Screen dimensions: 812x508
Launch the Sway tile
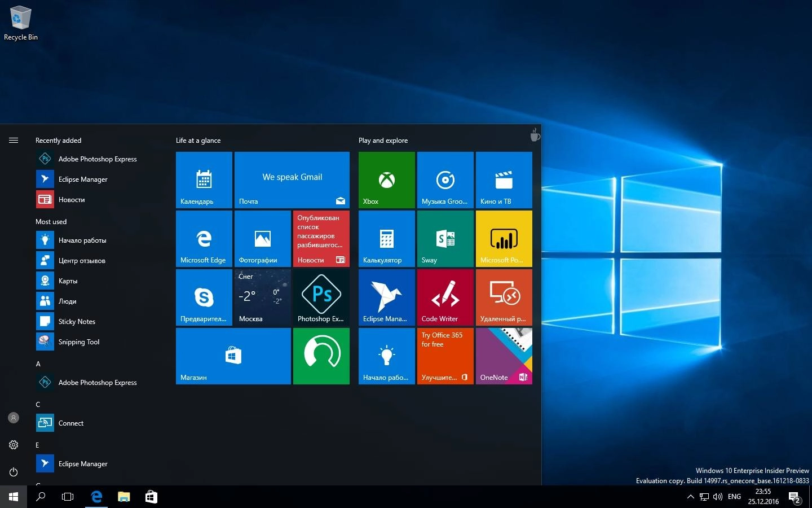(445, 239)
